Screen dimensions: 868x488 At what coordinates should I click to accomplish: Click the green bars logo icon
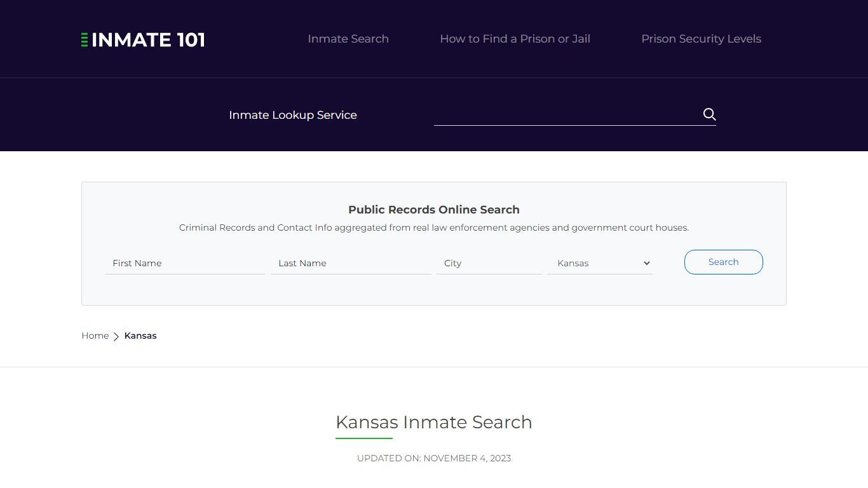click(x=85, y=40)
